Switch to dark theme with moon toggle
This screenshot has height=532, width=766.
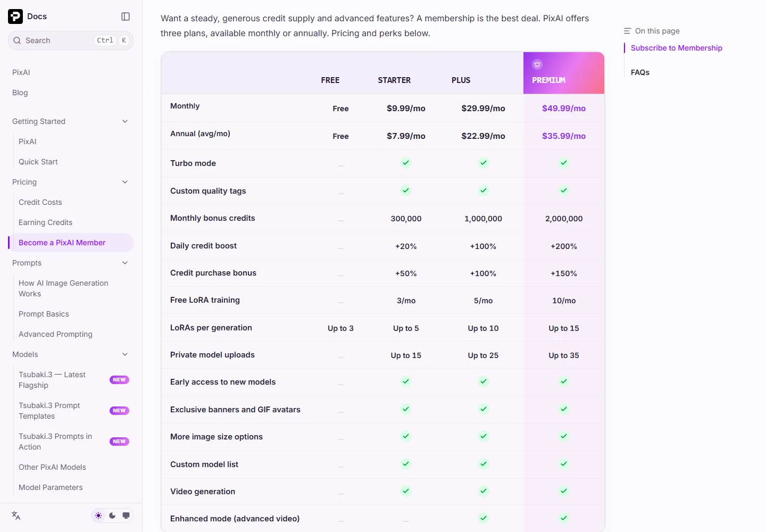(x=112, y=516)
